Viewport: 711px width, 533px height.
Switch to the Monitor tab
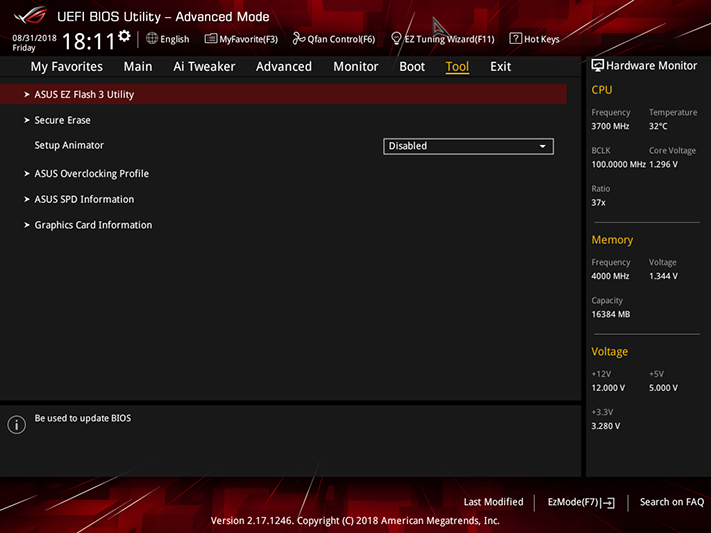pos(356,67)
